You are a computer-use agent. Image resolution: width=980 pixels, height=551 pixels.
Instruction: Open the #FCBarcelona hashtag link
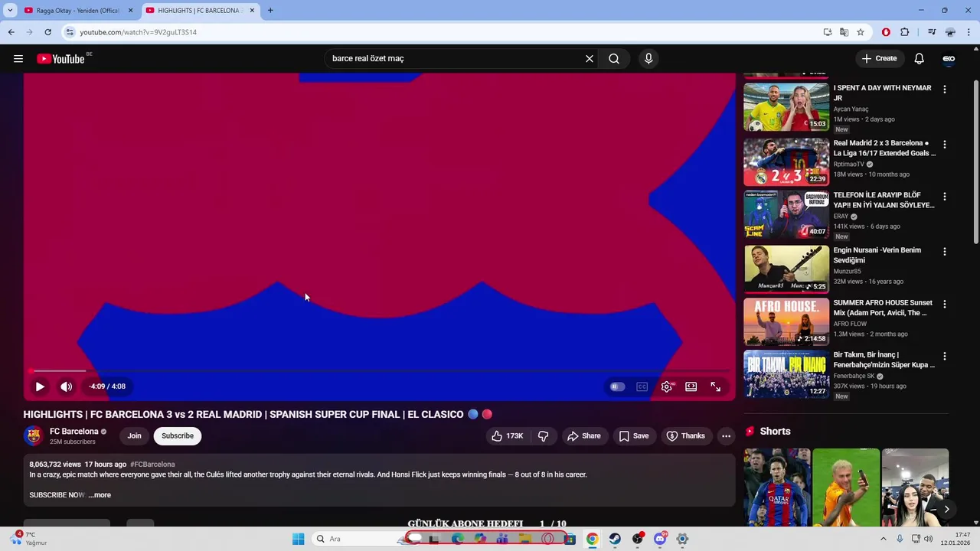[152, 465]
